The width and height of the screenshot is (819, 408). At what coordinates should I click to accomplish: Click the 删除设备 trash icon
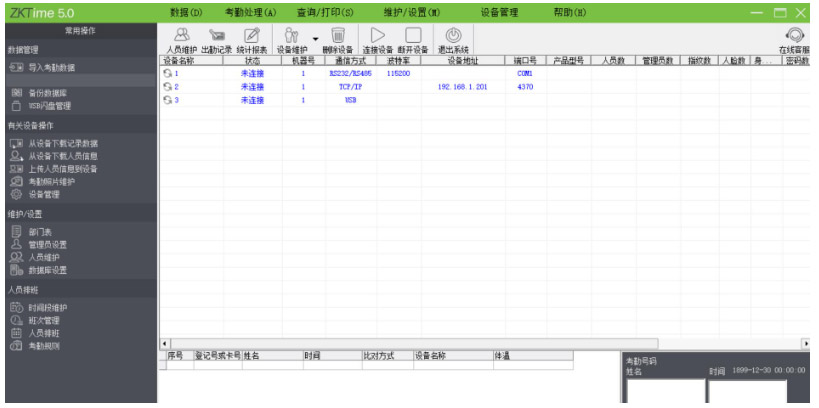[338, 37]
